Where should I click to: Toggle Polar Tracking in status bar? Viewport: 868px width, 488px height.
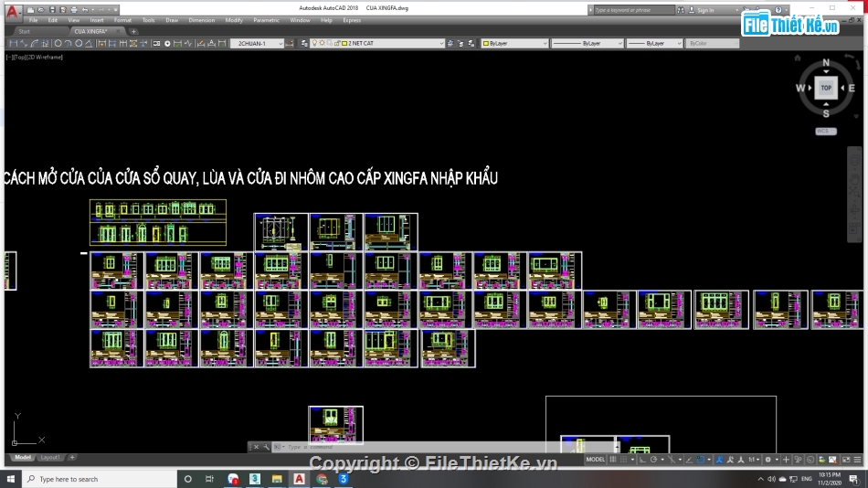654,460
